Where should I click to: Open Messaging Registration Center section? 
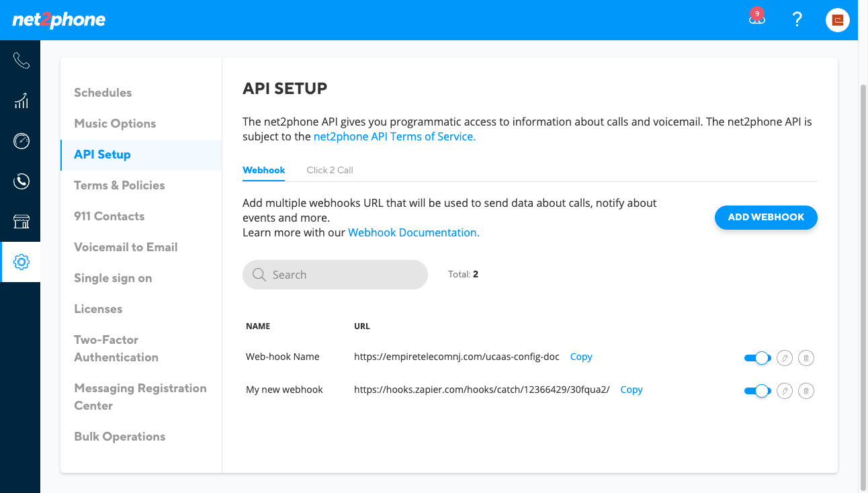pyautogui.click(x=140, y=397)
